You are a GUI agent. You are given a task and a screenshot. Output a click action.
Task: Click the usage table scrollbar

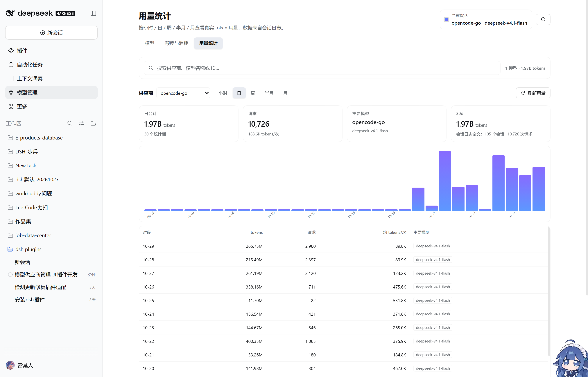(549, 291)
